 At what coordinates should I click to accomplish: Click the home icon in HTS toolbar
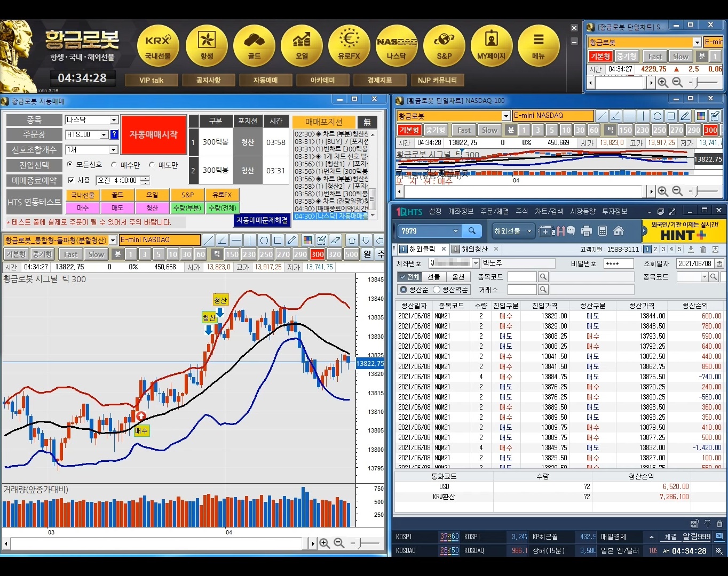coord(619,231)
